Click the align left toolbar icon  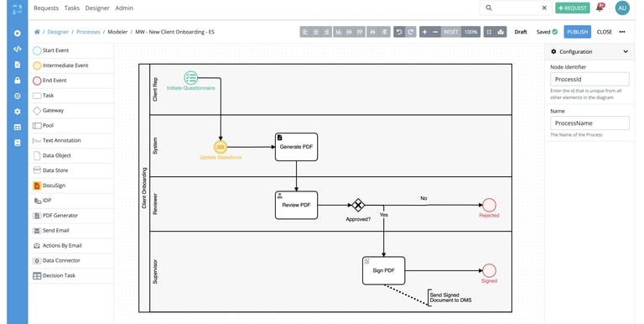(x=305, y=32)
